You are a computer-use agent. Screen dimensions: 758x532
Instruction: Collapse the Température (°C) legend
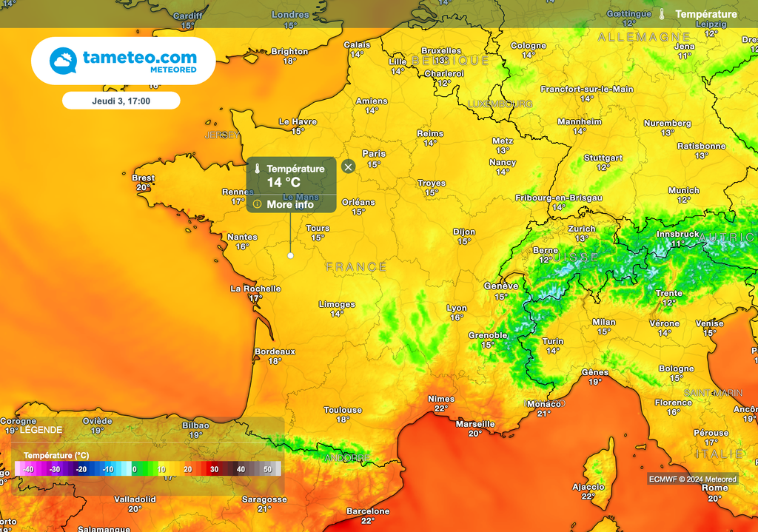tap(55, 454)
